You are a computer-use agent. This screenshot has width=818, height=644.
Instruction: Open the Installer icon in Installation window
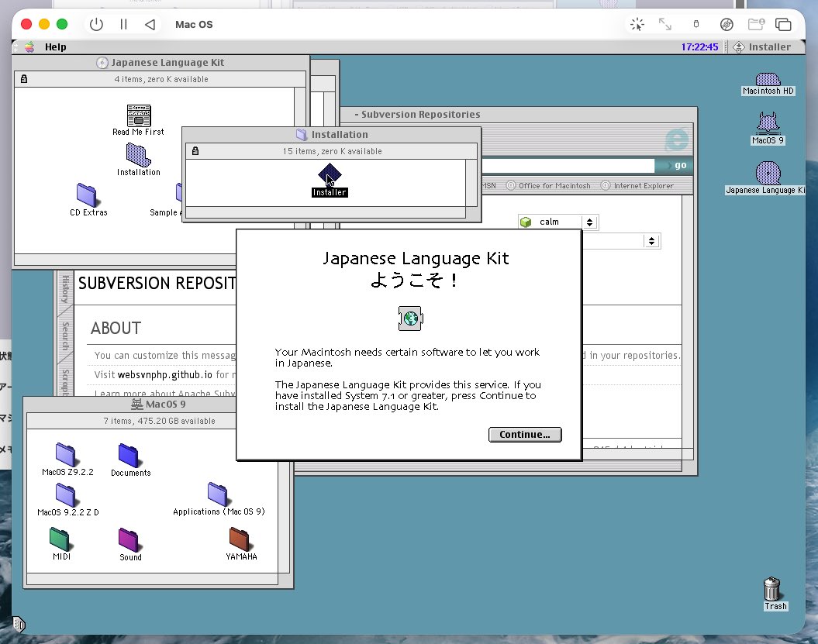[330, 180]
